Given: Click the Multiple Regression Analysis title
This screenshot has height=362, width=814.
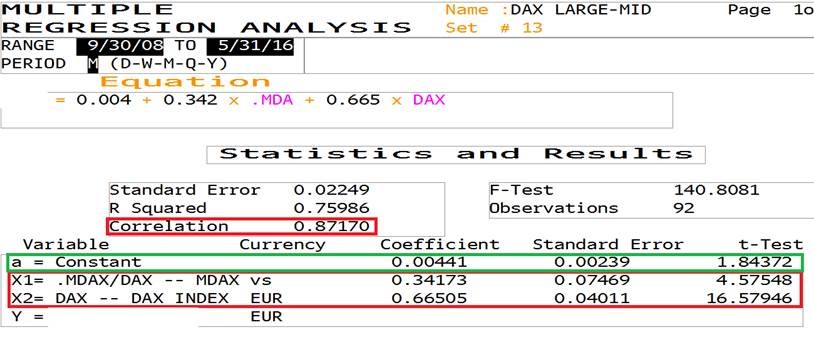Looking at the screenshot, I should coord(207,18).
